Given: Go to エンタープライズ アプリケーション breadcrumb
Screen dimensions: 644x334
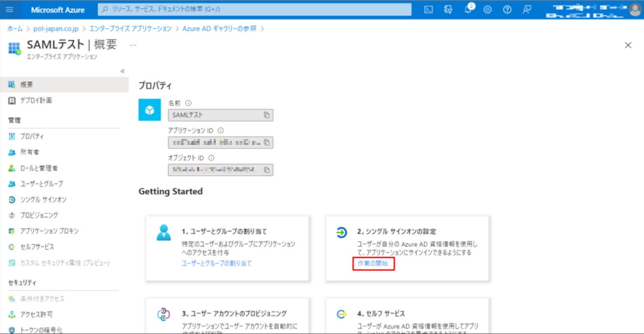Looking at the screenshot, I should pos(130,29).
